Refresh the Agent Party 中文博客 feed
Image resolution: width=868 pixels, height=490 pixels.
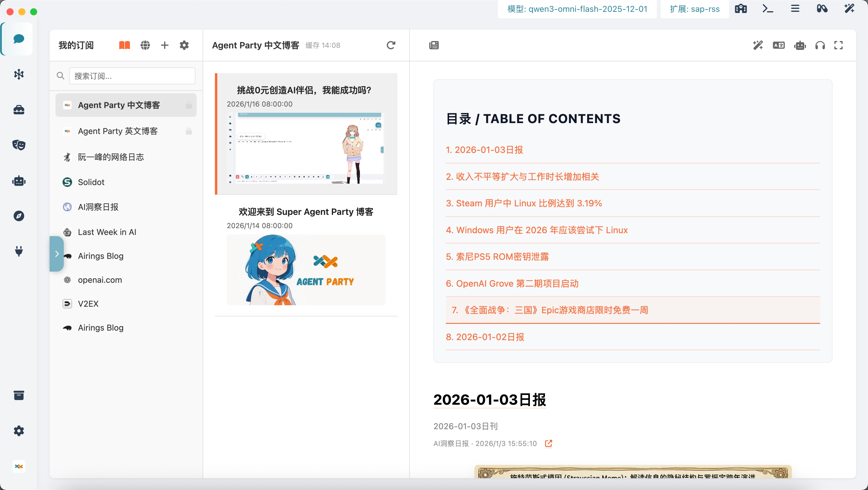[391, 45]
